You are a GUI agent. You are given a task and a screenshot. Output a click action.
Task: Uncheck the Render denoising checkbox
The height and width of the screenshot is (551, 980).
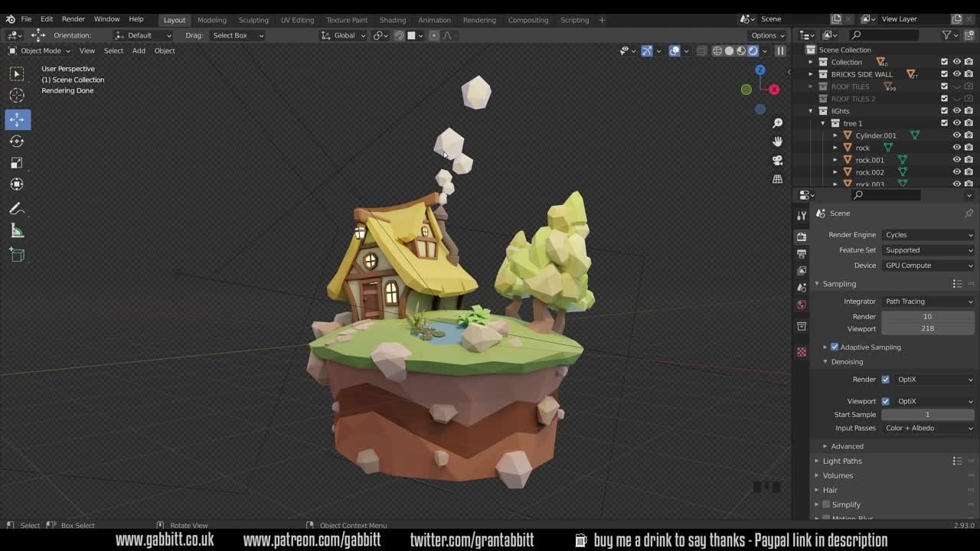pyautogui.click(x=885, y=379)
